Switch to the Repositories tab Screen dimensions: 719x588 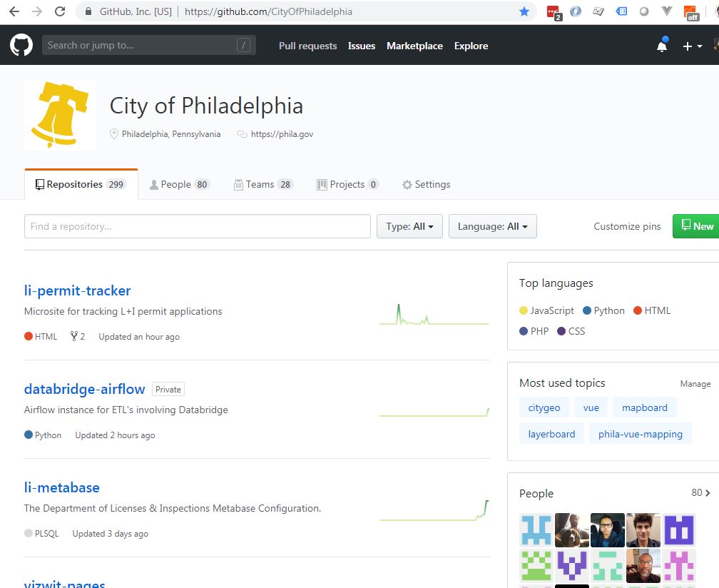pyautogui.click(x=81, y=184)
